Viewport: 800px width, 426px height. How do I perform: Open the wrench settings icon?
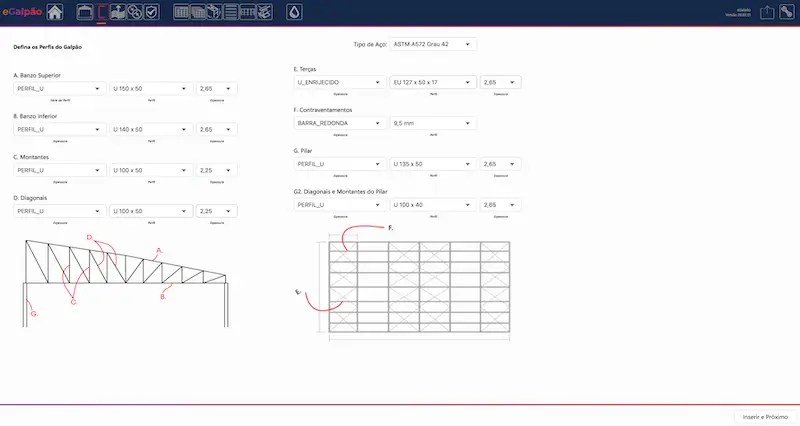pyautogui.click(x=786, y=12)
